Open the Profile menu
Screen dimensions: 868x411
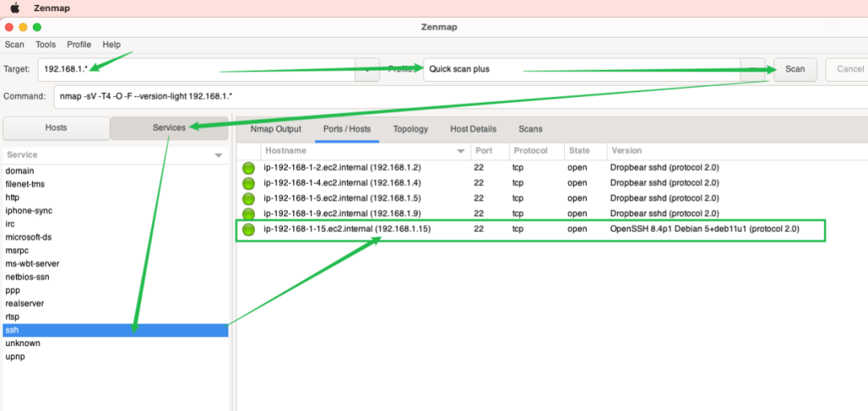point(79,45)
